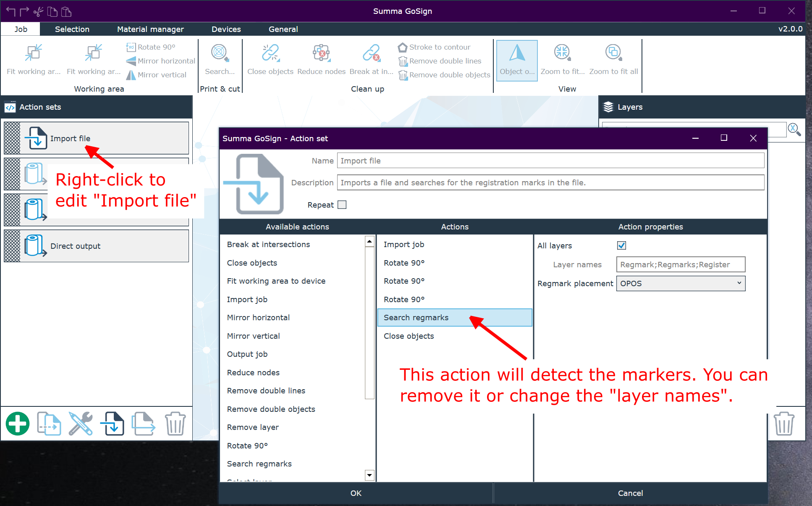
Task: Click Cancel in Action set dialog
Action: click(x=630, y=493)
